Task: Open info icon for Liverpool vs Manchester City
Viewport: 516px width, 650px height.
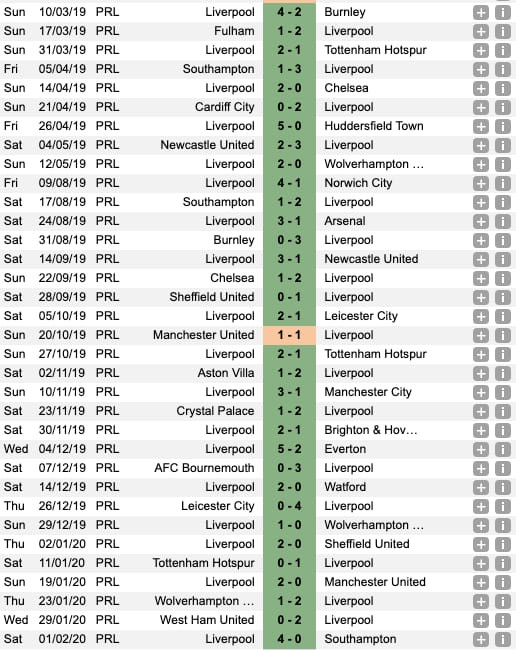Action: coord(502,392)
